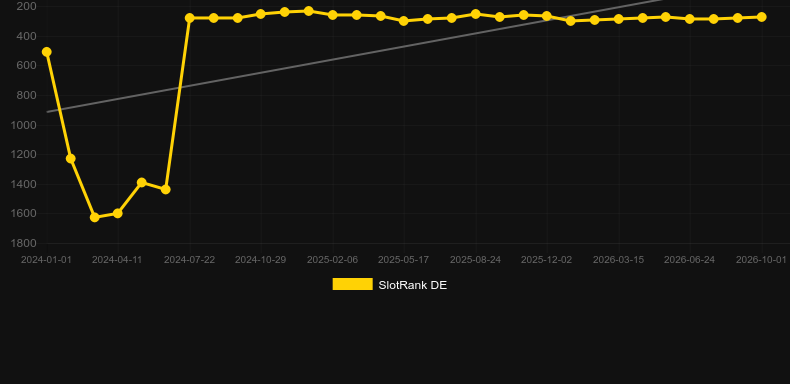Image resolution: width=790 pixels, height=384 pixels.
Task: Select the data point above the 2024-10-29 label
Action: tap(260, 14)
